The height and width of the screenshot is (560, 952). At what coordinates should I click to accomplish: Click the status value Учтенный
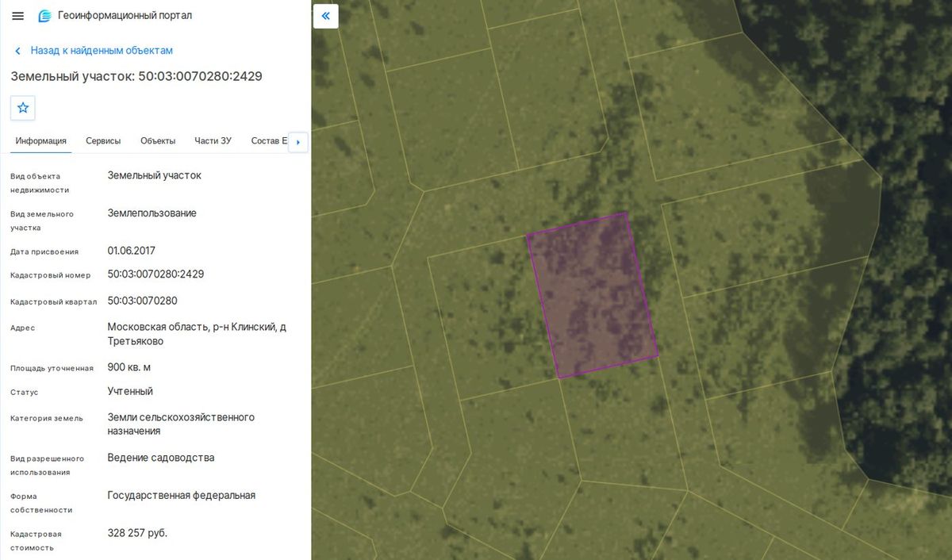[130, 391]
